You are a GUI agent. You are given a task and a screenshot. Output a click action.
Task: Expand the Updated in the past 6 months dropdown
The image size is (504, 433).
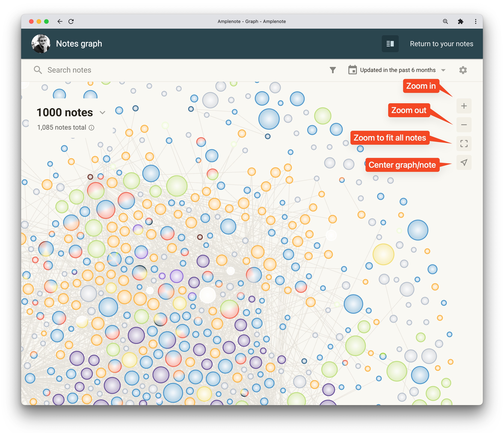[443, 70]
